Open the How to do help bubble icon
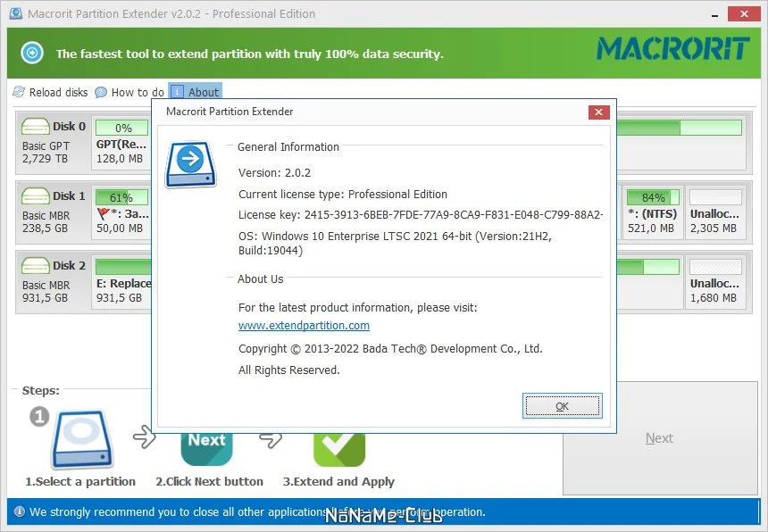Viewport: 768px width, 532px height. 100,92
